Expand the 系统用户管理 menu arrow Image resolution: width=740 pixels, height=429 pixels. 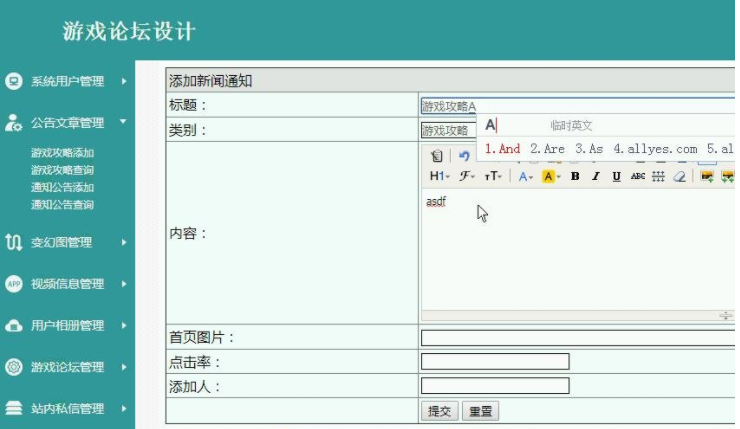124,81
